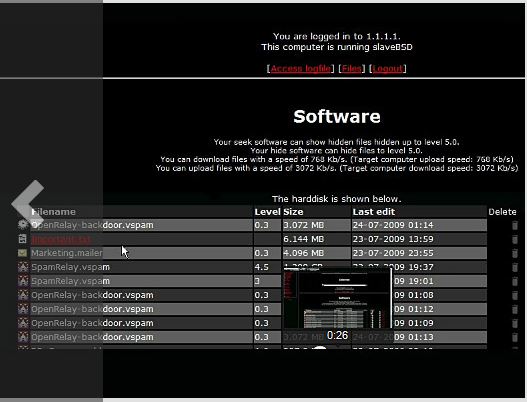Delete Marketing.mailer using its trash icon
The image size is (527, 402).
coord(515,253)
